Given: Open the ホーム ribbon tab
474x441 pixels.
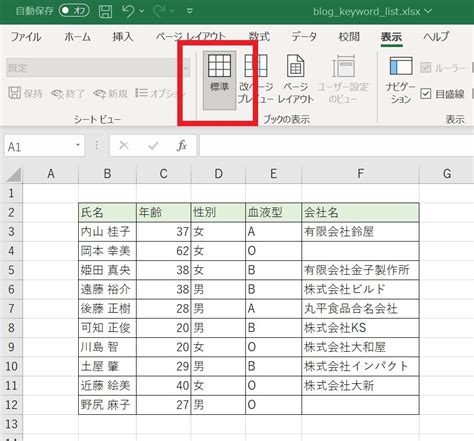Looking at the screenshot, I should (x=77, y=36).
